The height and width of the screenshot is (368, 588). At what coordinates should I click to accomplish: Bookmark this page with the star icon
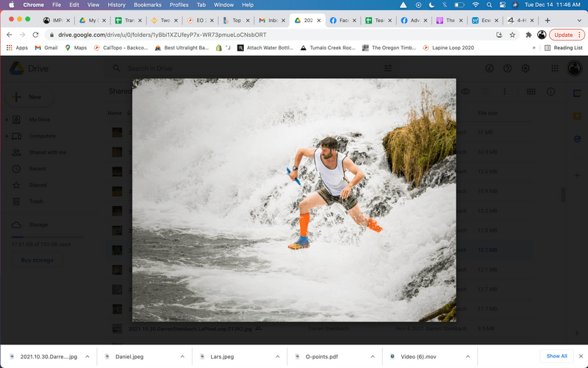(x=513, y=35)
